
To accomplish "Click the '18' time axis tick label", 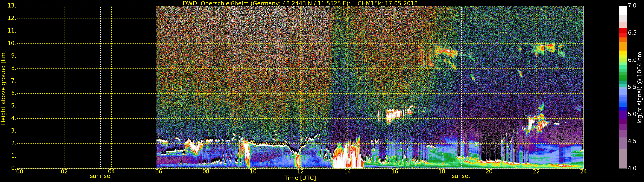I will pos(442,171).
